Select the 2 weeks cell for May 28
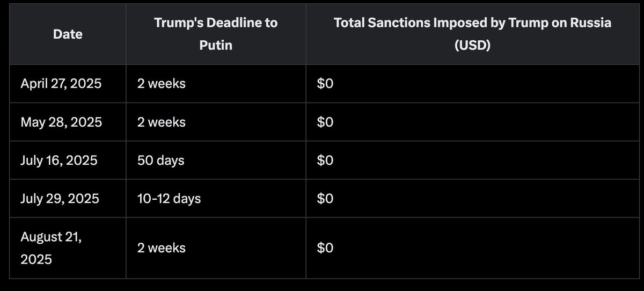Screen dimensions: 644x291 [216, 122]
